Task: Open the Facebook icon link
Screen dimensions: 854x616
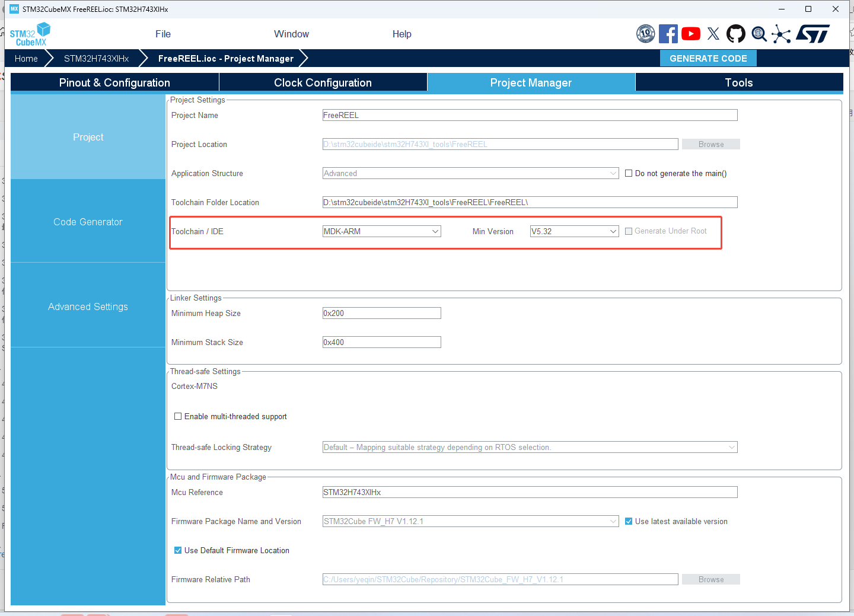Action: point(668,34)
